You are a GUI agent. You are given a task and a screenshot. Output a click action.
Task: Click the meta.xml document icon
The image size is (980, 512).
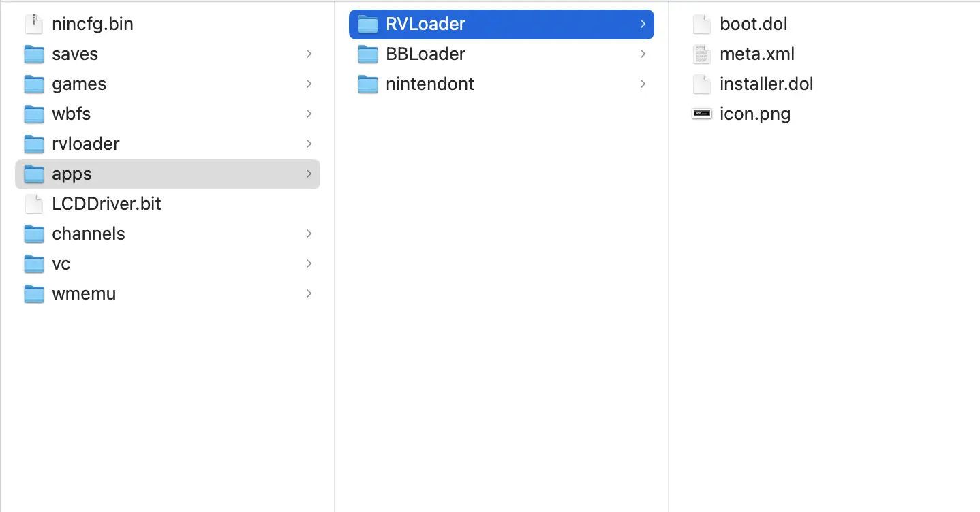coord(701,54)
